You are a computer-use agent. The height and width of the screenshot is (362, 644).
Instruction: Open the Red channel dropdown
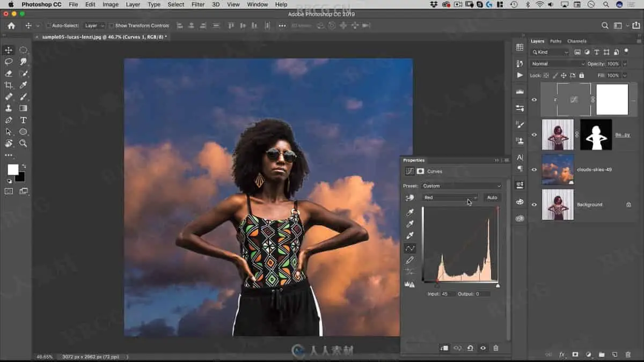[450, 197]
